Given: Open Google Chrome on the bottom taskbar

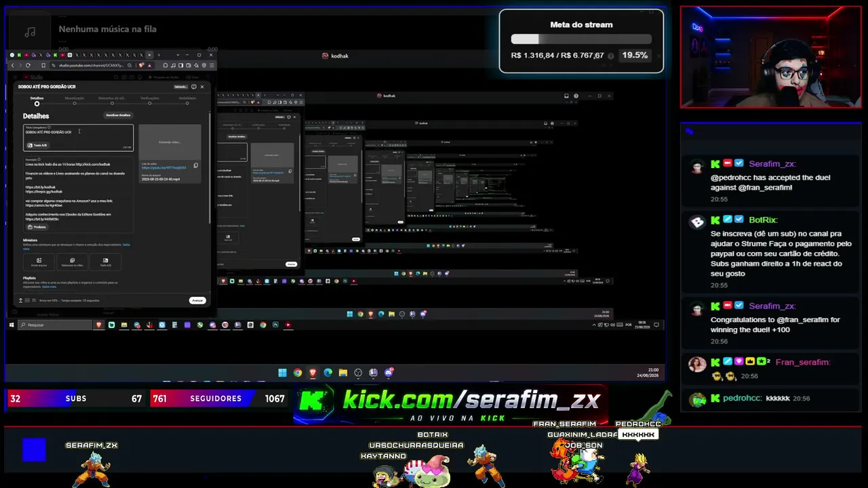Looking at the screenshot, I should pos(298,372).
